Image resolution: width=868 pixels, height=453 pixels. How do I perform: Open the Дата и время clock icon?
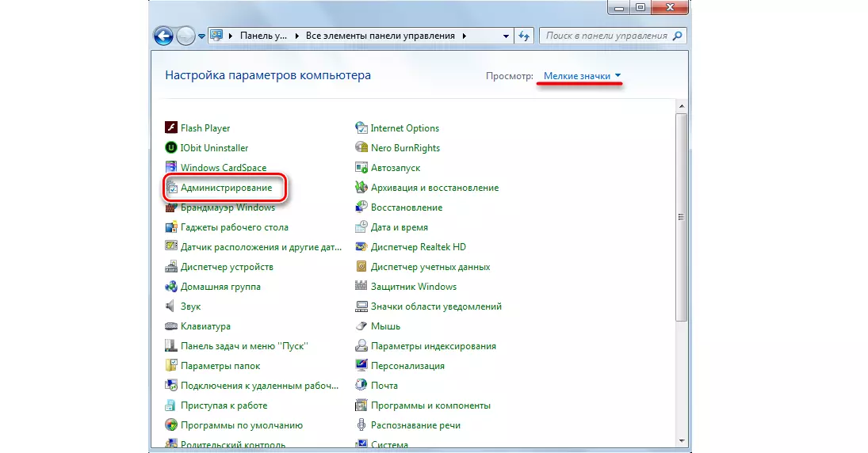tap(361, 227)
